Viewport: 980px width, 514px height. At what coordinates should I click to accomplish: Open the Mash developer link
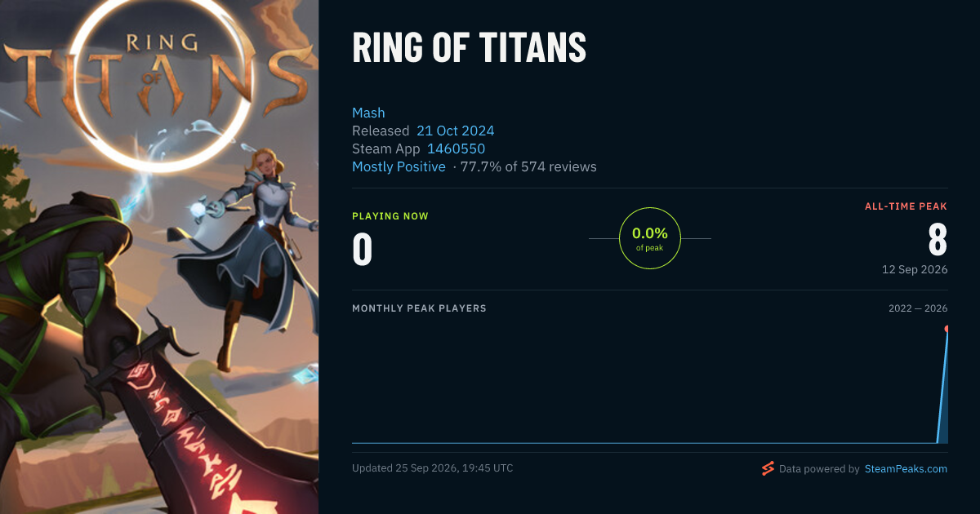[x=368, y=113]
